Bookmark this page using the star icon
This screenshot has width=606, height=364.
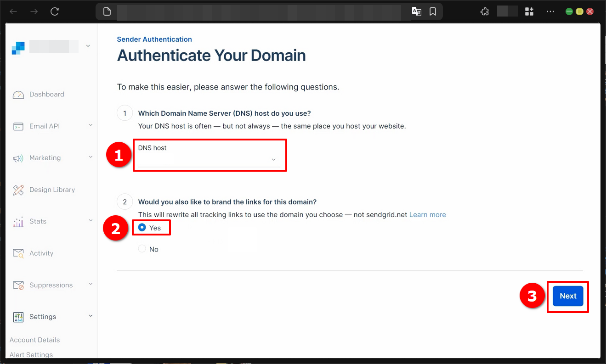click(432, 11)
